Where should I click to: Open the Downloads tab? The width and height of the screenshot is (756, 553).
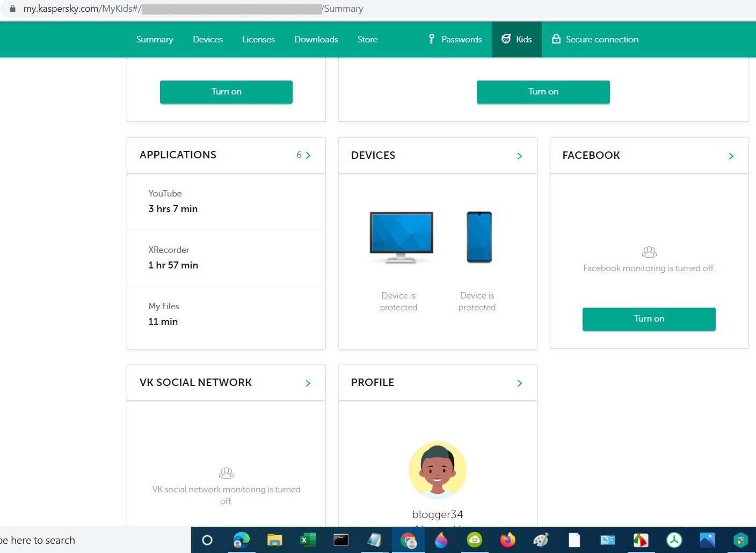316,39
